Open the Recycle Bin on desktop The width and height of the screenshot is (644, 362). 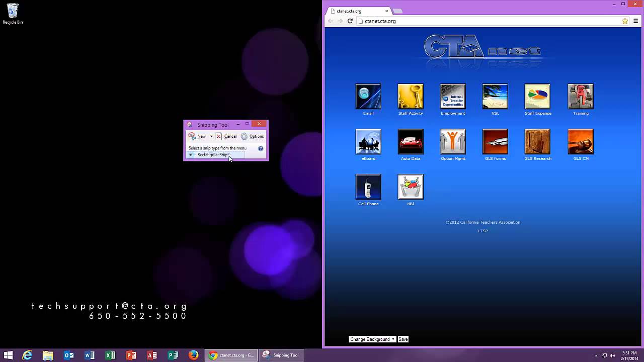click(x=13, y=14)
